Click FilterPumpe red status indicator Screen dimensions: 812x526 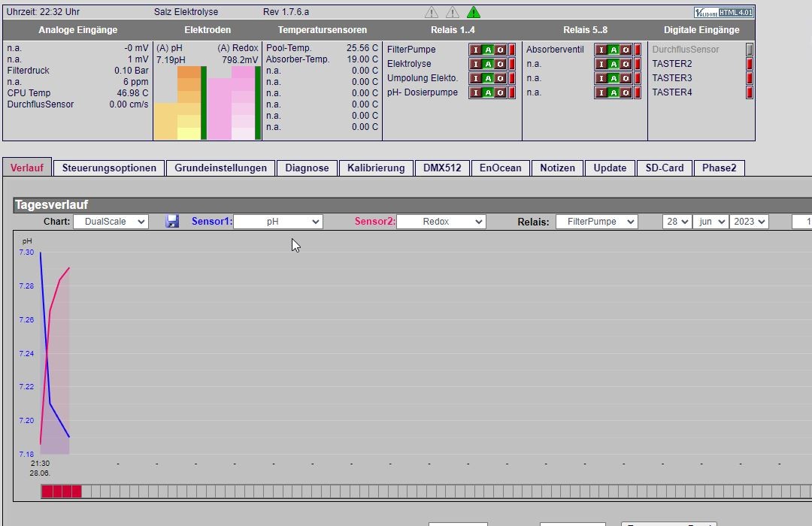(512, 50)
